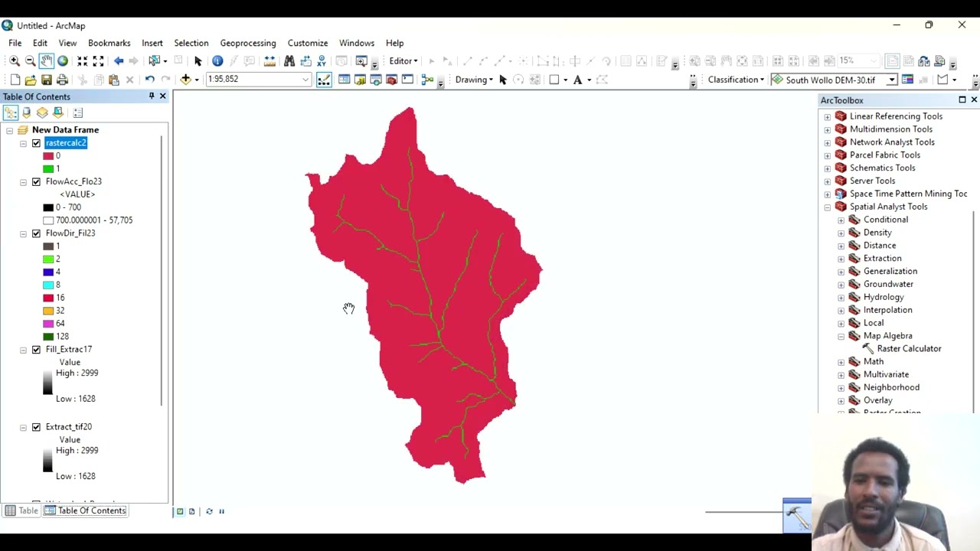Open the Geoprocessing menu
The image size is (980, 551).
(x=247, y=43)
